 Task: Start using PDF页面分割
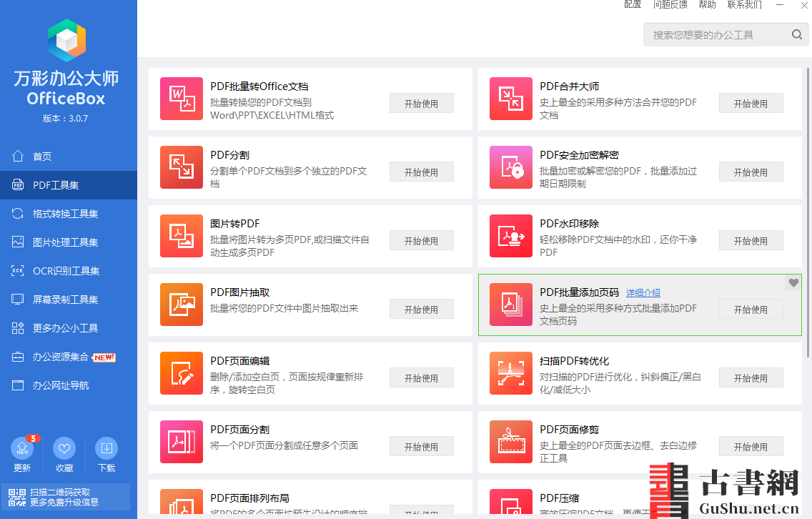click(x=422, y=447)
